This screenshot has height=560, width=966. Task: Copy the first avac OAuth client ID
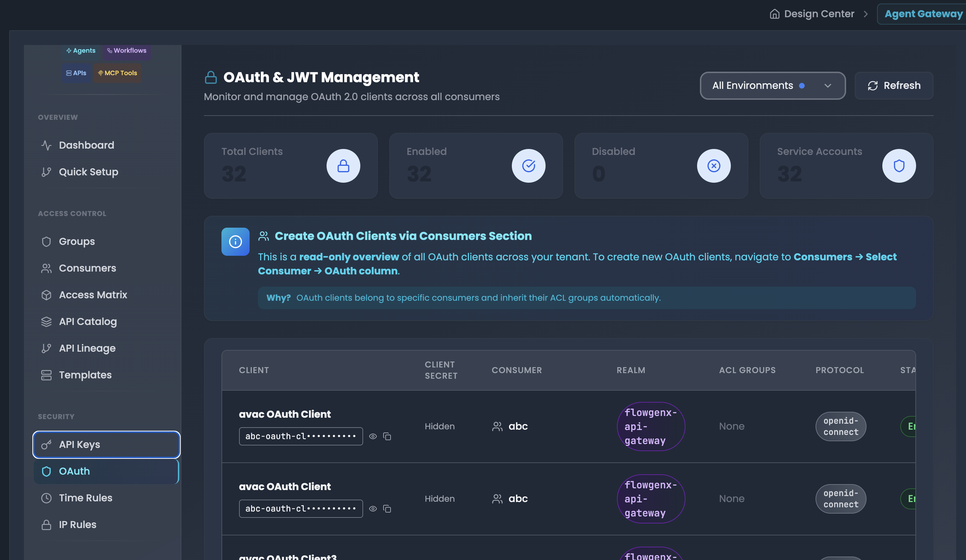tap(387, 436)
